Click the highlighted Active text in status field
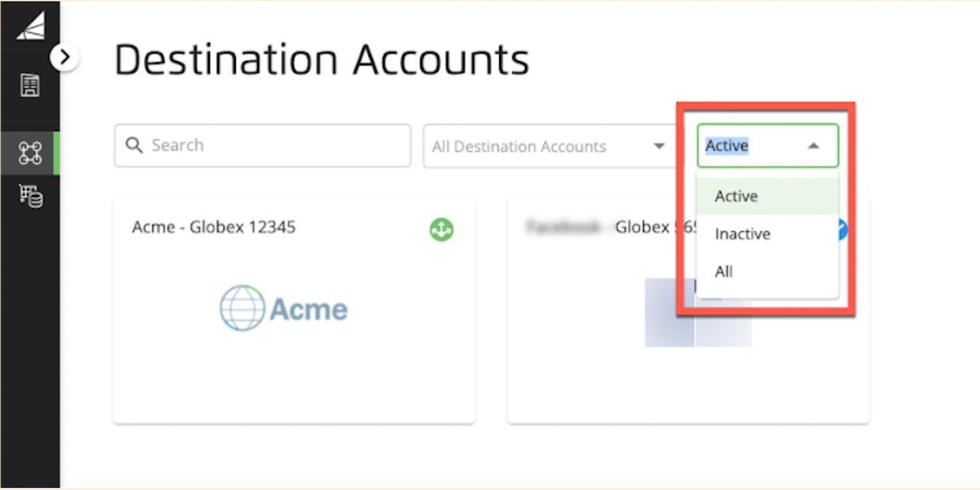980x490 pixels. (x=727, y=145)
